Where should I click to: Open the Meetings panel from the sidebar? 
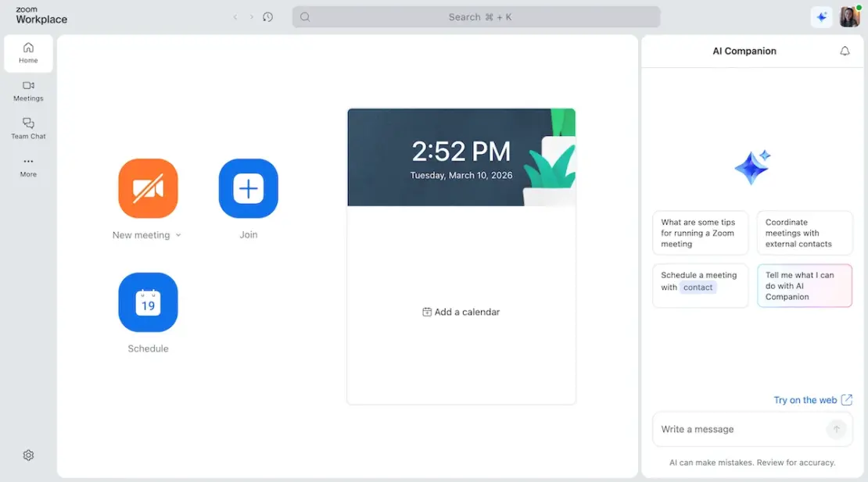tap(28, 92)
